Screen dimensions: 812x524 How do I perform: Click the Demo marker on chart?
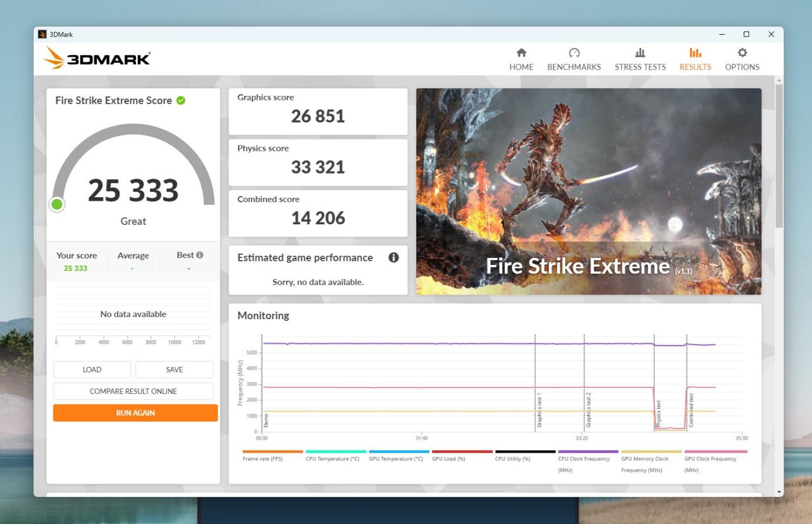tap(266, 420)
